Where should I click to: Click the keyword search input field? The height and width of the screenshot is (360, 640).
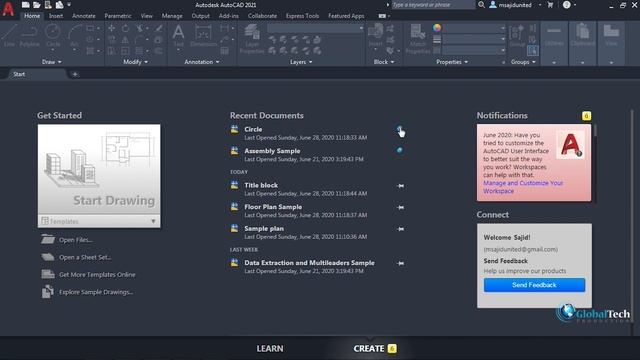pyautogui.click(x=433, y=5)
